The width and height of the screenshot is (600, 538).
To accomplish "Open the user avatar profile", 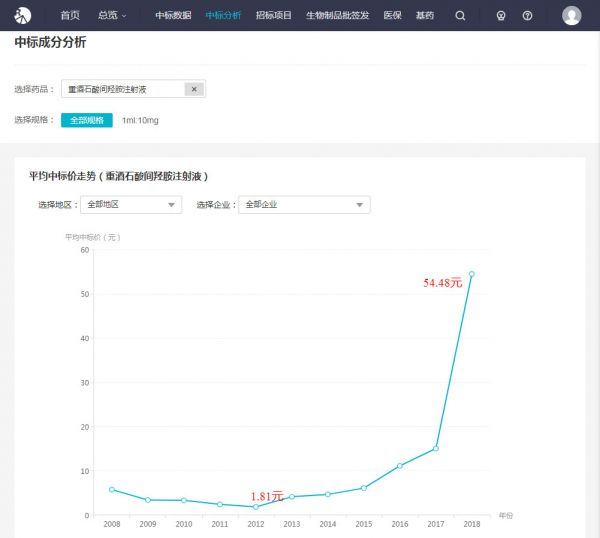I will click(x=571, y=16).
